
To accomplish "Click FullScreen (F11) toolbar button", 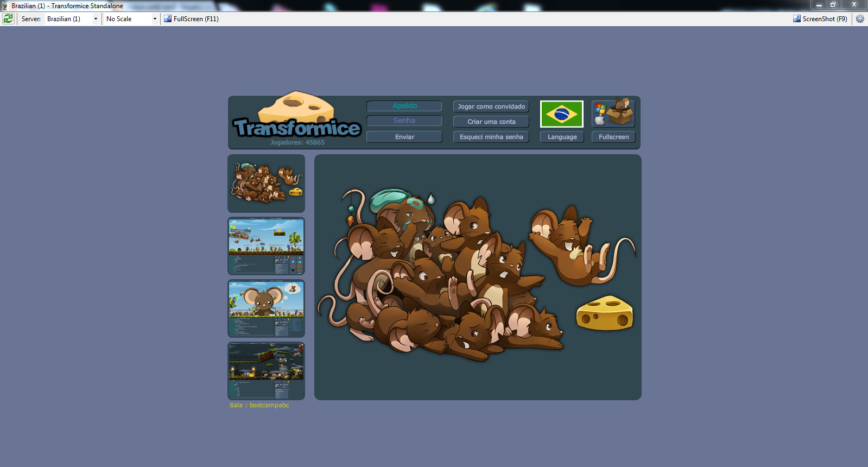I will (191, 18).
